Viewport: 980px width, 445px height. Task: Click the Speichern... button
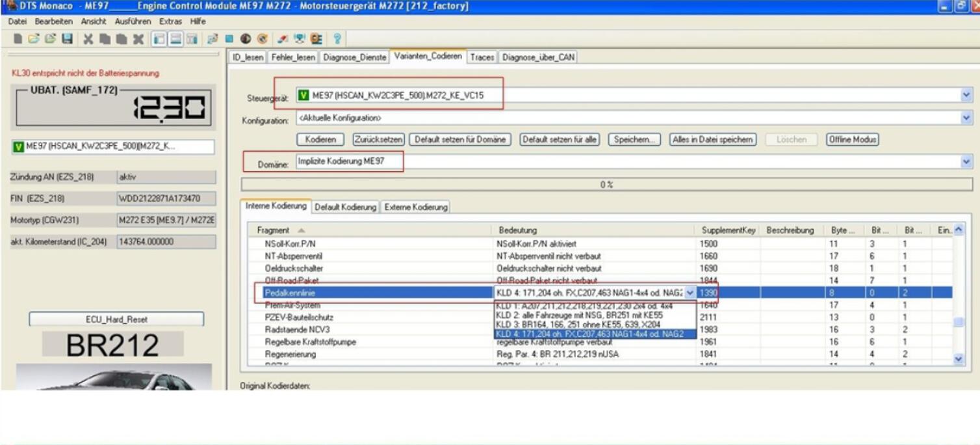634,139
